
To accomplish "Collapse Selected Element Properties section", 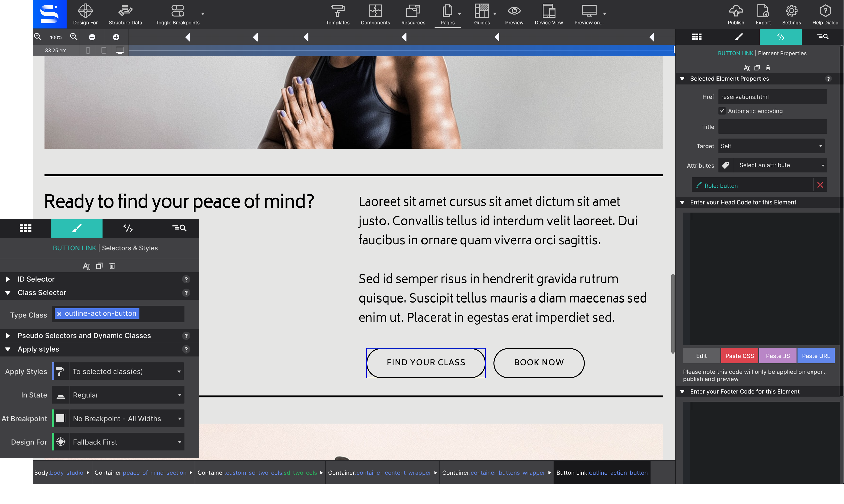I will point(682,78).
